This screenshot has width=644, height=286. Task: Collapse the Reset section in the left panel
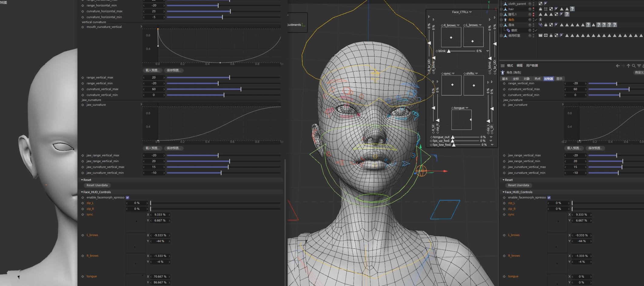(82, 180)
